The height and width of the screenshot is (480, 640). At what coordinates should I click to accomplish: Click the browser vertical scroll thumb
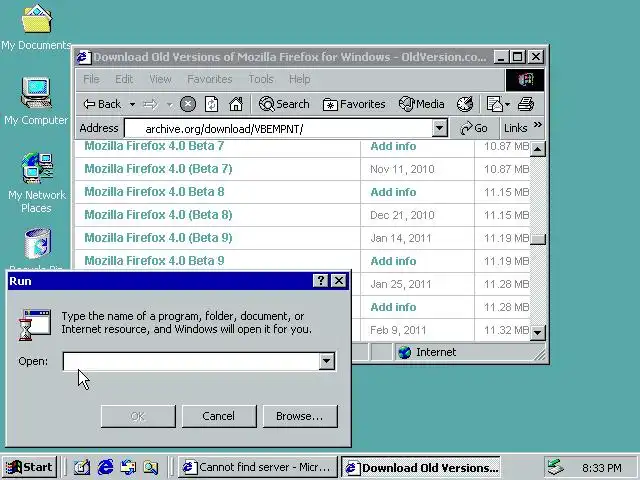point(538,239)
